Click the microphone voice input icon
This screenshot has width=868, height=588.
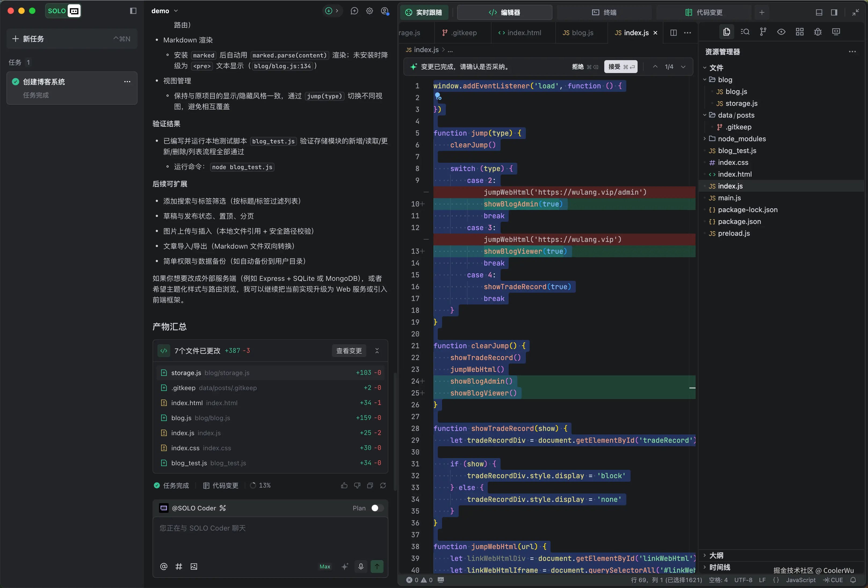coord(361,566)
